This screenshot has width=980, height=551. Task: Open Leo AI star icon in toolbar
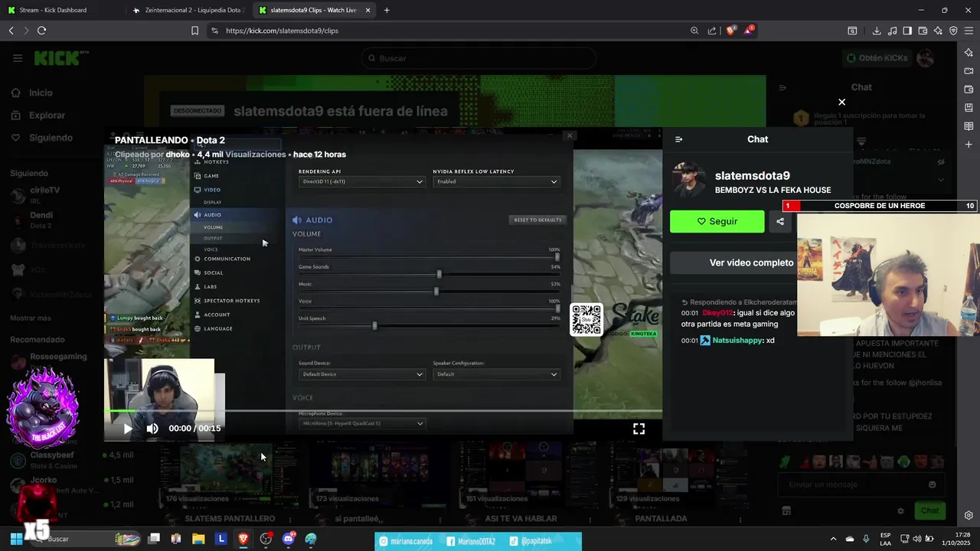click(x=938, y=31)
